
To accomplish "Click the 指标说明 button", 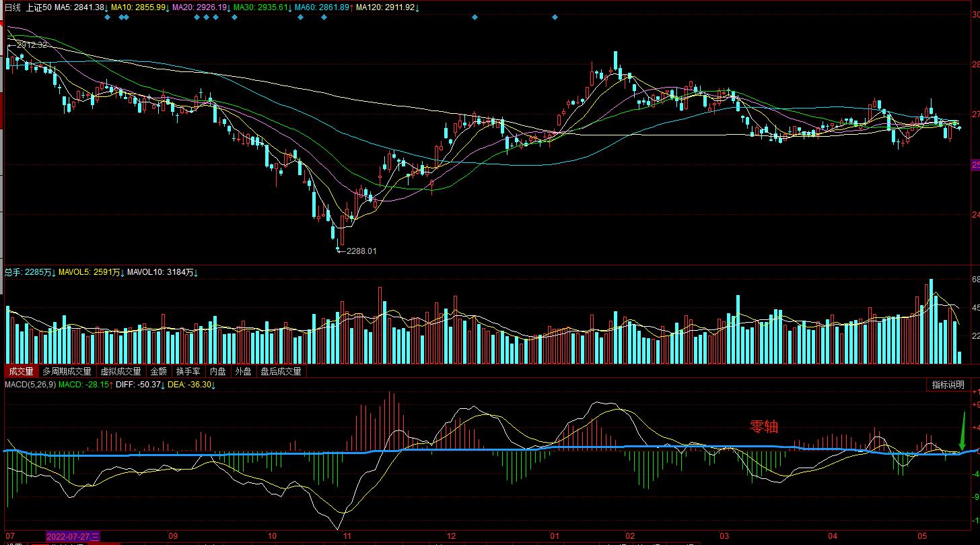I will tap(948, 385).
